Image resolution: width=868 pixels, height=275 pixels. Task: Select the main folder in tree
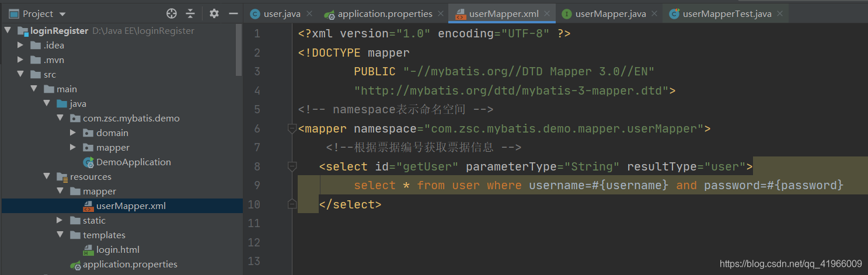tap(67, 89)
